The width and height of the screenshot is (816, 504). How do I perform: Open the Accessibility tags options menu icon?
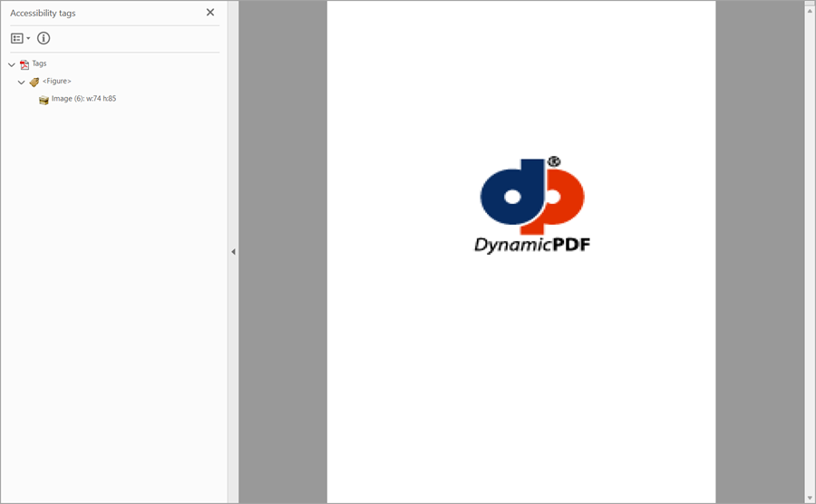click(16, 38)
